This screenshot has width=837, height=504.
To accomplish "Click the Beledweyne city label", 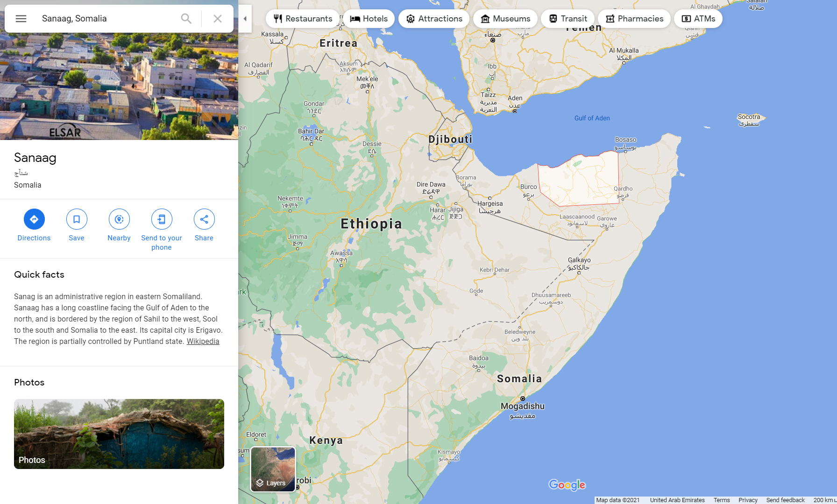I will coord(520,332).
